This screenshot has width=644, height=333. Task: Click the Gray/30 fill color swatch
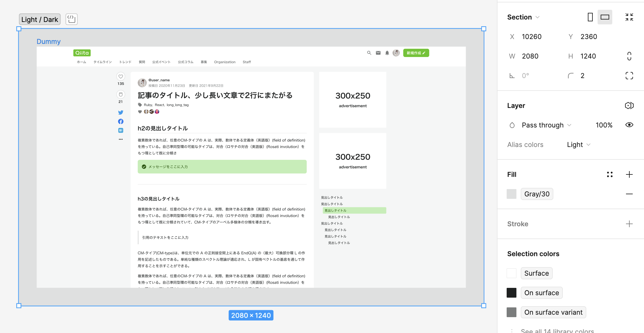(512, 194)
